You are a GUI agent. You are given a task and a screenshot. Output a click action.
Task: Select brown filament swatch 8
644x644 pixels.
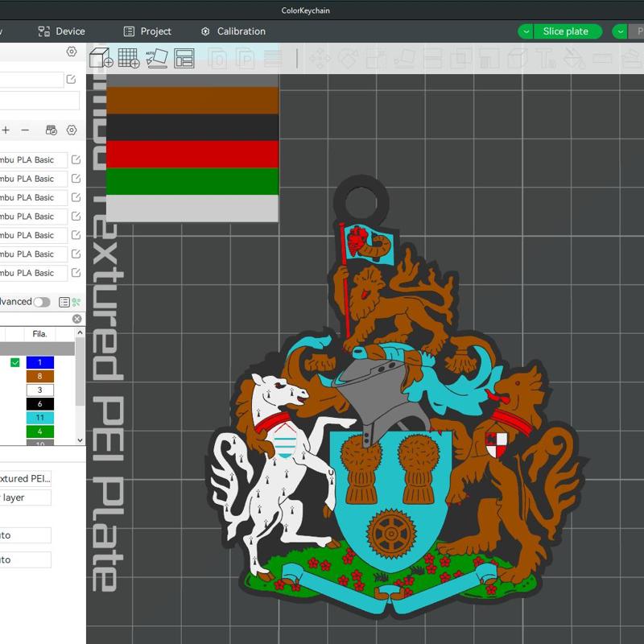pyautogui.click(x=39, y=376)
